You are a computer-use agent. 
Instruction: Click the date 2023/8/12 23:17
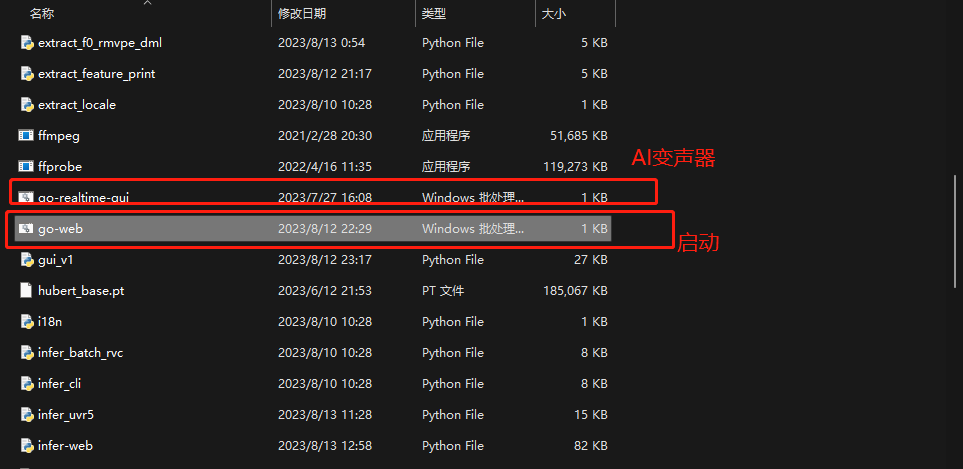324,260
